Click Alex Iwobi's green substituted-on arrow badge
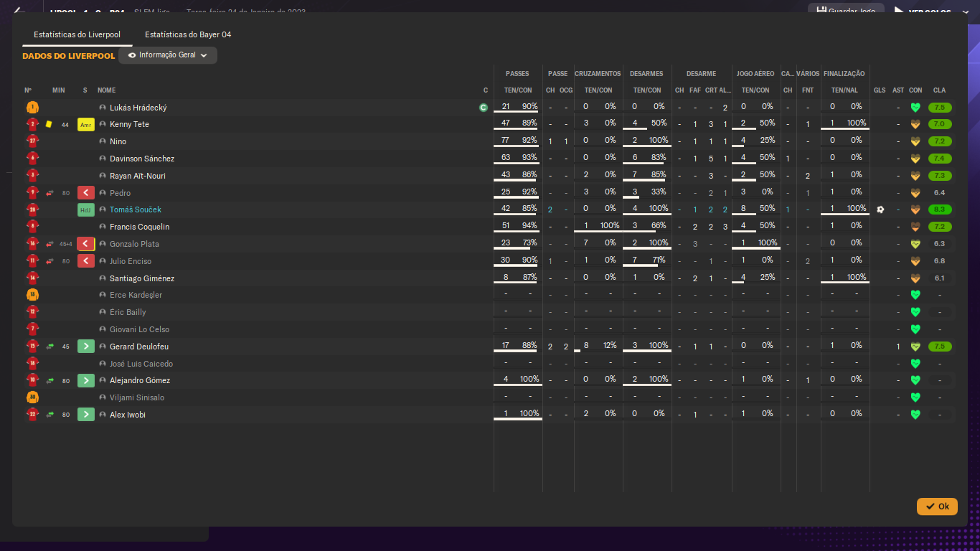The width and height of the screenshot is (980, 551). coord(86,415)
